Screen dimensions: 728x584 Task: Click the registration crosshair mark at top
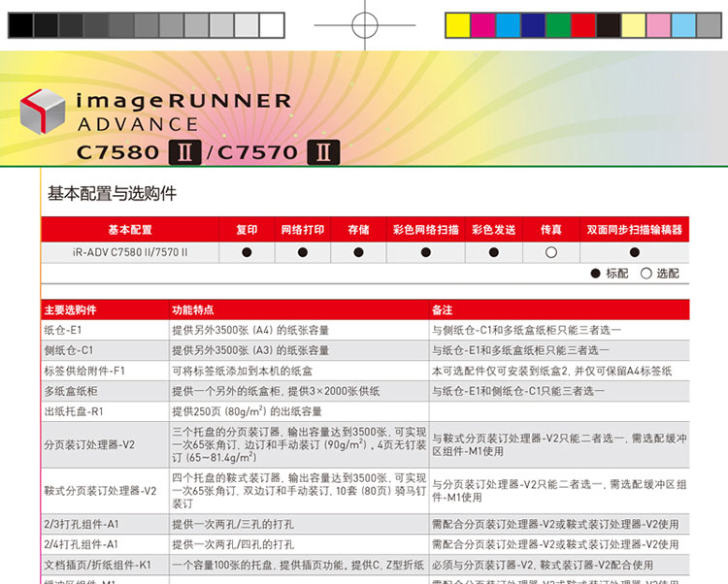(x=365, y=25)
